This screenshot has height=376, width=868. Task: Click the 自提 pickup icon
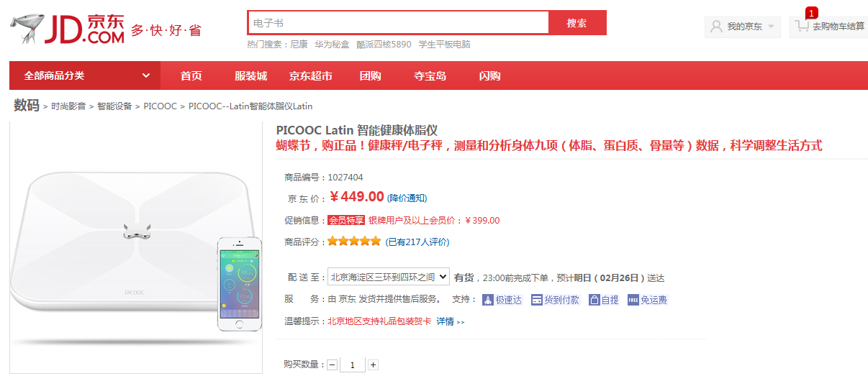(595, 300)
